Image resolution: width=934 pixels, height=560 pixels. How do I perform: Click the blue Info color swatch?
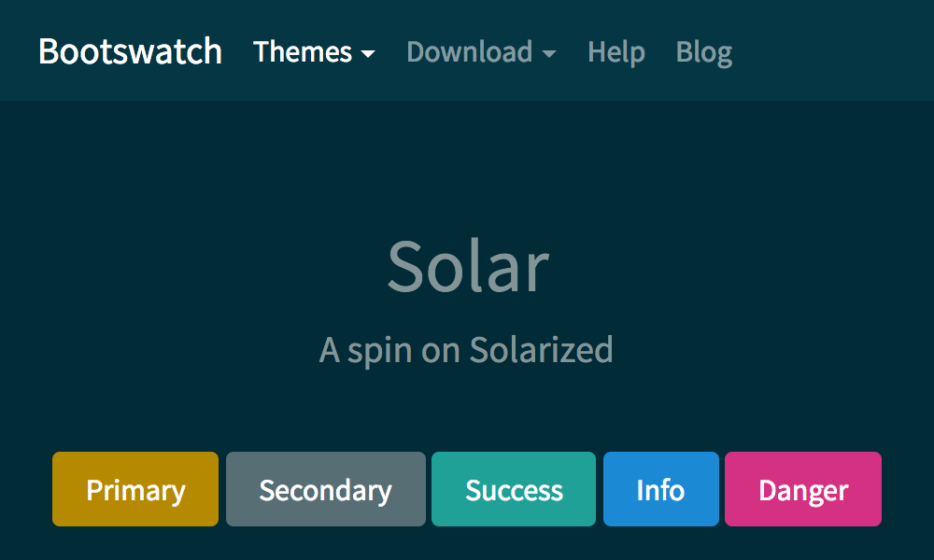pos(660,489)
